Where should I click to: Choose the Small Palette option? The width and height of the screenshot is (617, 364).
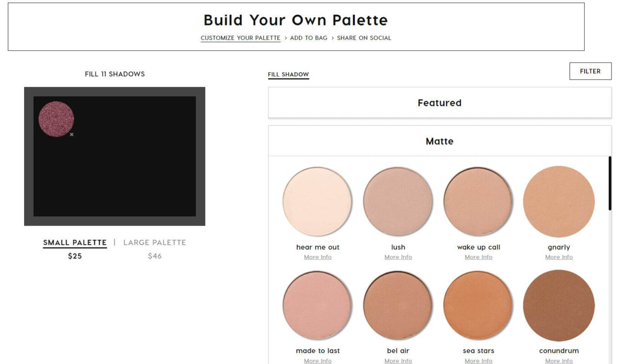[x=75, y=243]
